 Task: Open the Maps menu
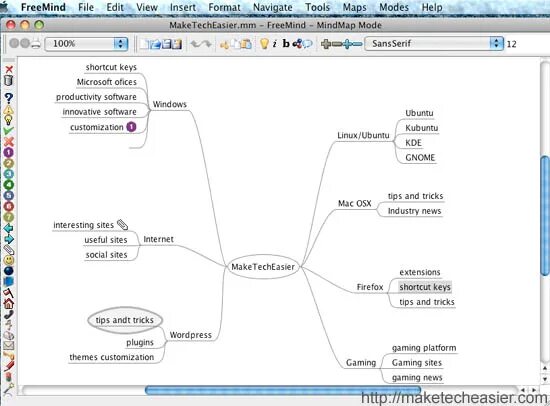pos(355,7)
